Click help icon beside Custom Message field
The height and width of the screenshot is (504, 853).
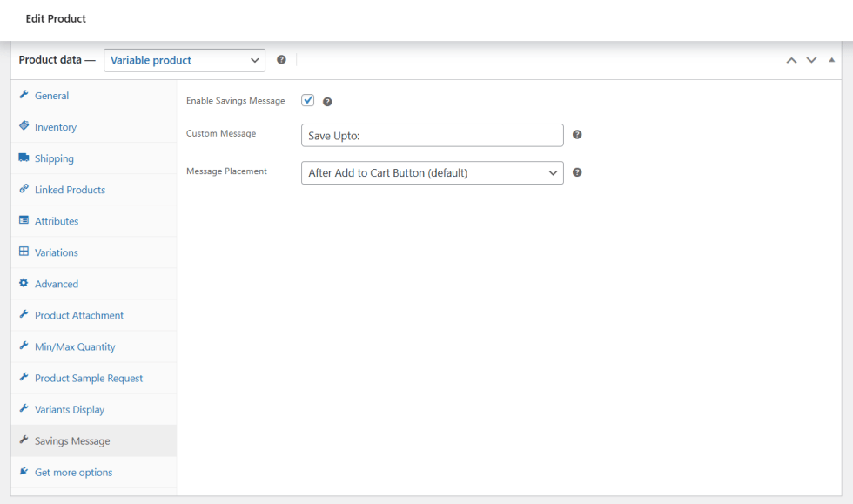point(577,135)
